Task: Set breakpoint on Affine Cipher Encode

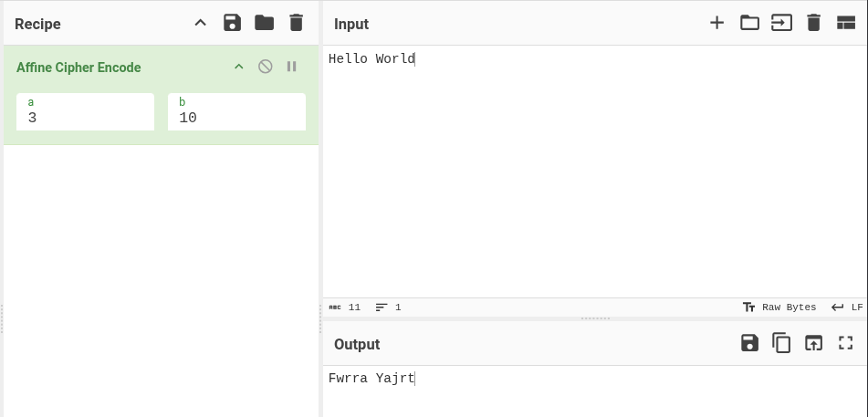Action: point(292,67)
